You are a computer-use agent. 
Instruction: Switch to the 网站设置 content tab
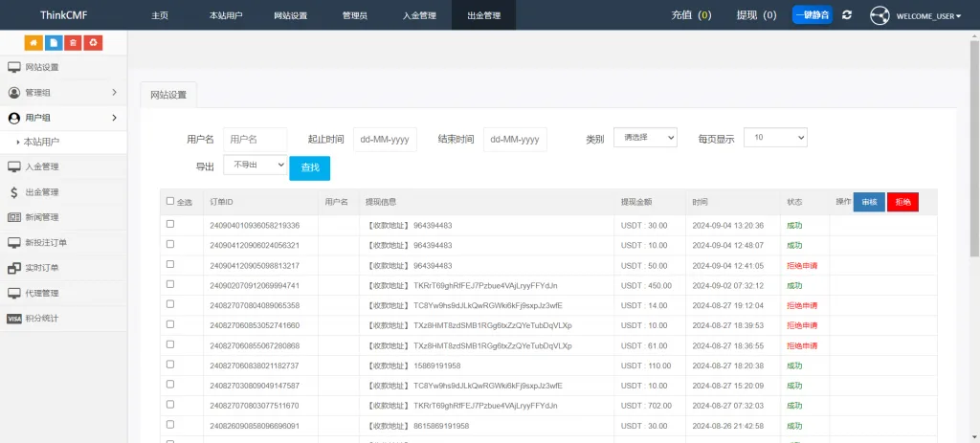tap(168, 94)
